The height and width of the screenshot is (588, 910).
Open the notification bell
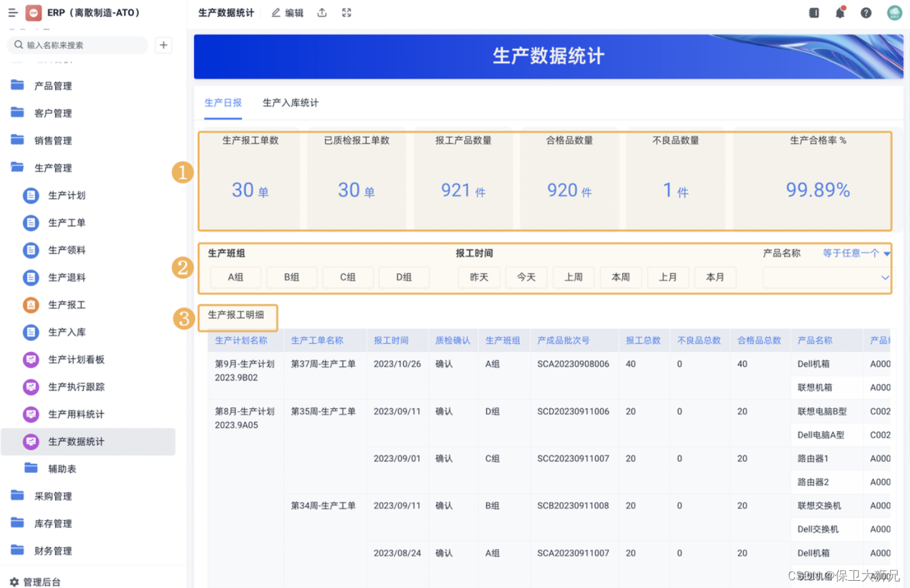coord(841,12)
